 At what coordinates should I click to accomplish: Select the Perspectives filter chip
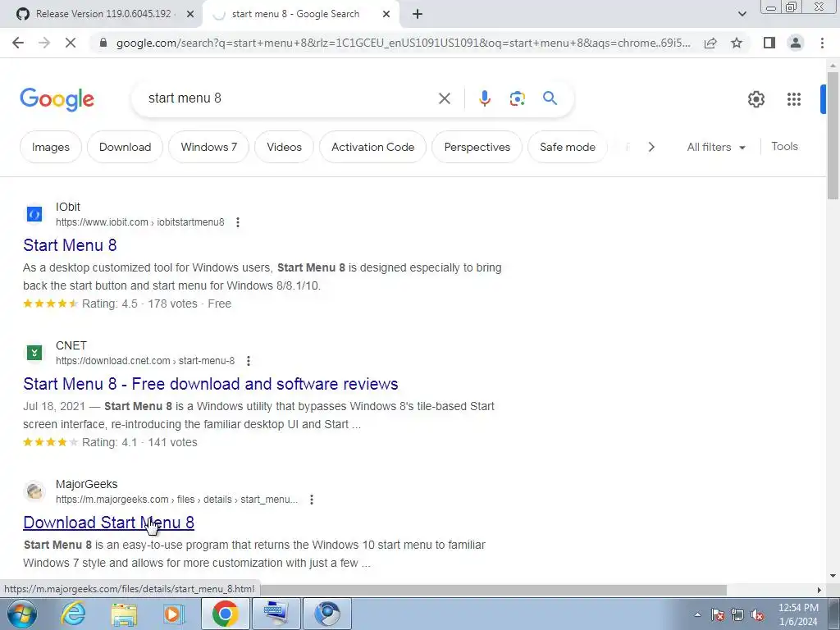pos(477,147)
